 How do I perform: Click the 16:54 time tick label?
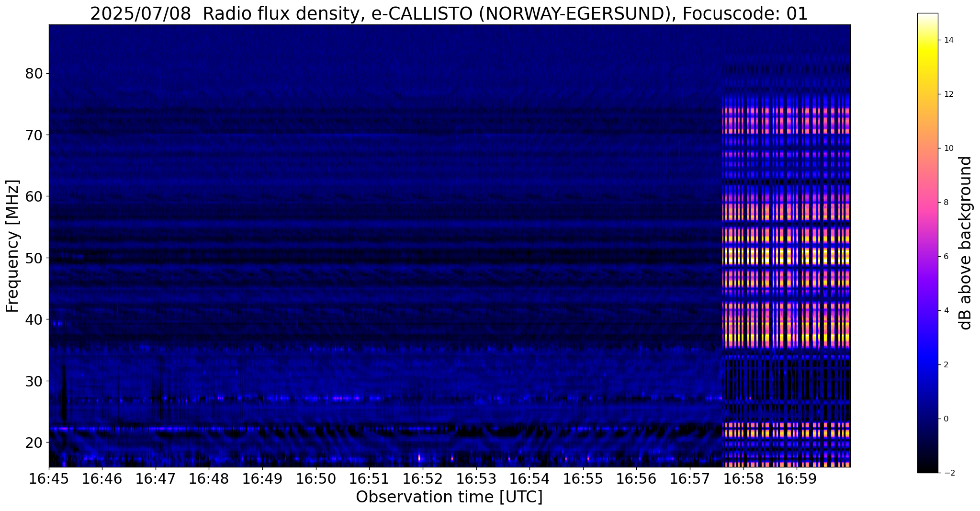click(529, 478)
